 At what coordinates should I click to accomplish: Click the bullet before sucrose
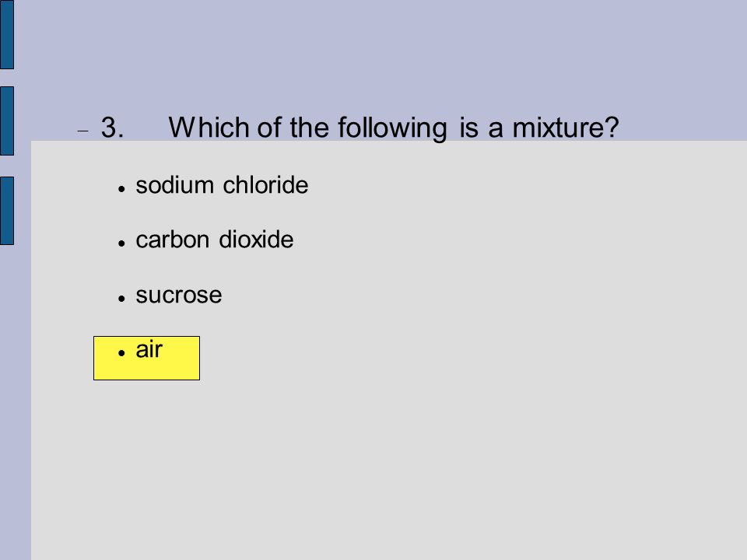pos(121,298)
